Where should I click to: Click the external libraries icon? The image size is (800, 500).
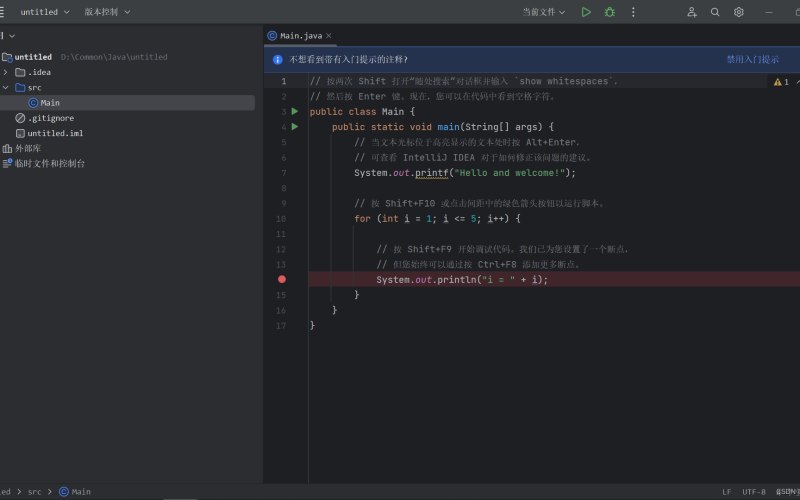point(7,148)
